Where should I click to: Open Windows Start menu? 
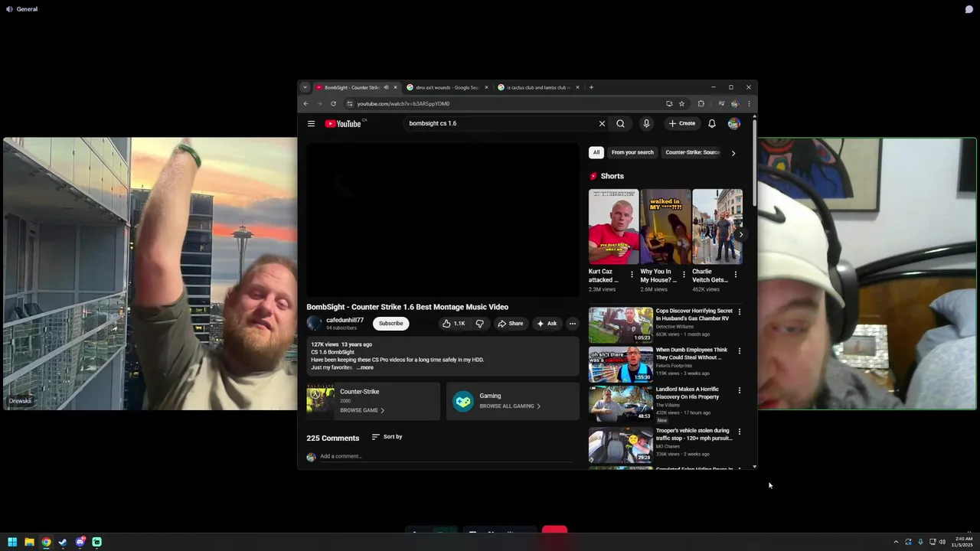[x=12, y=542]
